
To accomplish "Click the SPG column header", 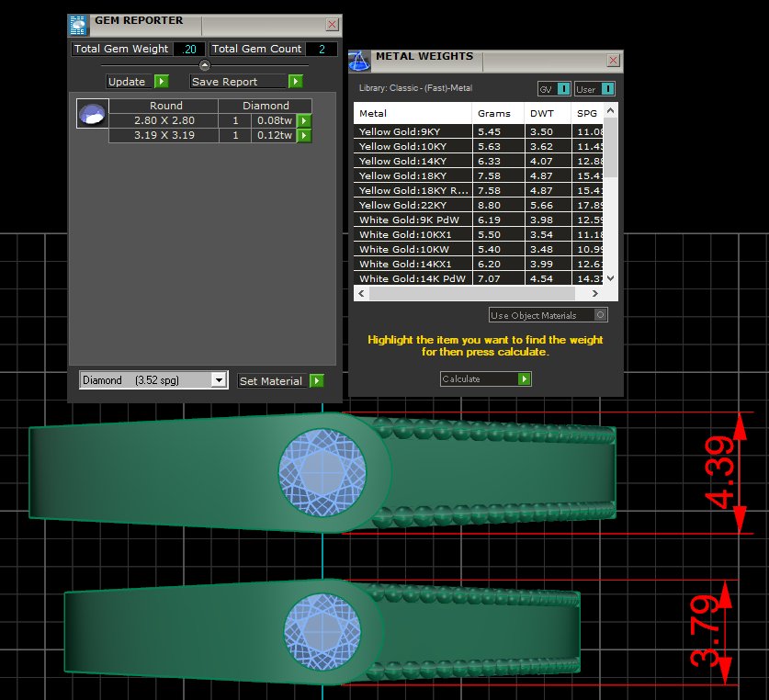I will (587, 113).
